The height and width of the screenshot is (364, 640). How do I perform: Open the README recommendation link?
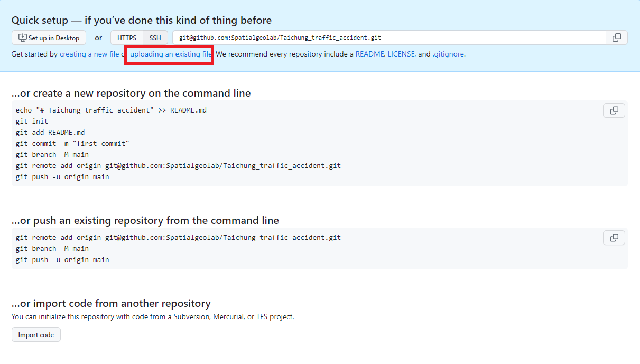point(369,54)
